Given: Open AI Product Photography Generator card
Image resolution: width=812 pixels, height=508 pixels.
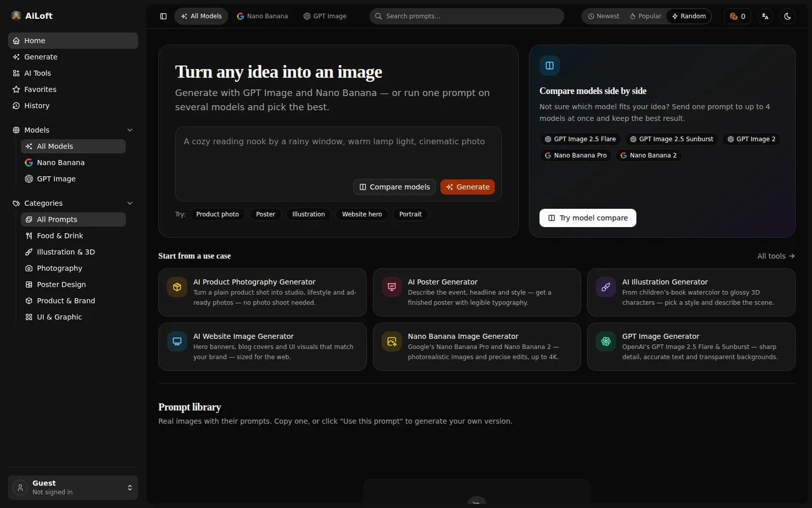Looking at the screenshot, I should coord(262,292).
